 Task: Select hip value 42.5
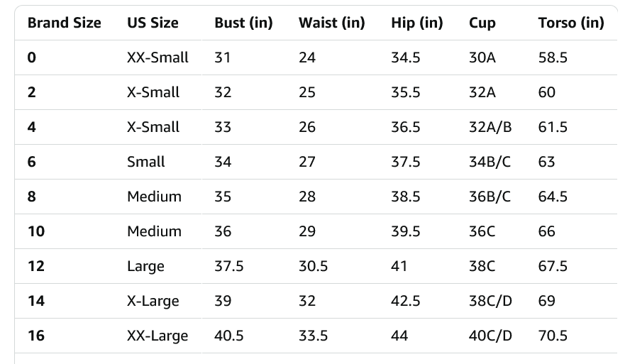coord(405,301)
